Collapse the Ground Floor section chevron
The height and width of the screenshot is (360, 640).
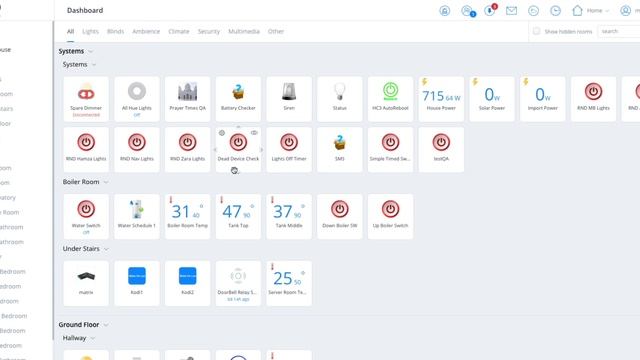coord(106,325)
